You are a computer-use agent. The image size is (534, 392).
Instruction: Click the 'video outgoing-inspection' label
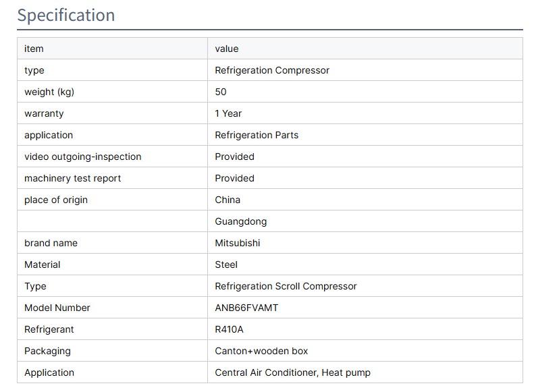click(x=83, y=157)
